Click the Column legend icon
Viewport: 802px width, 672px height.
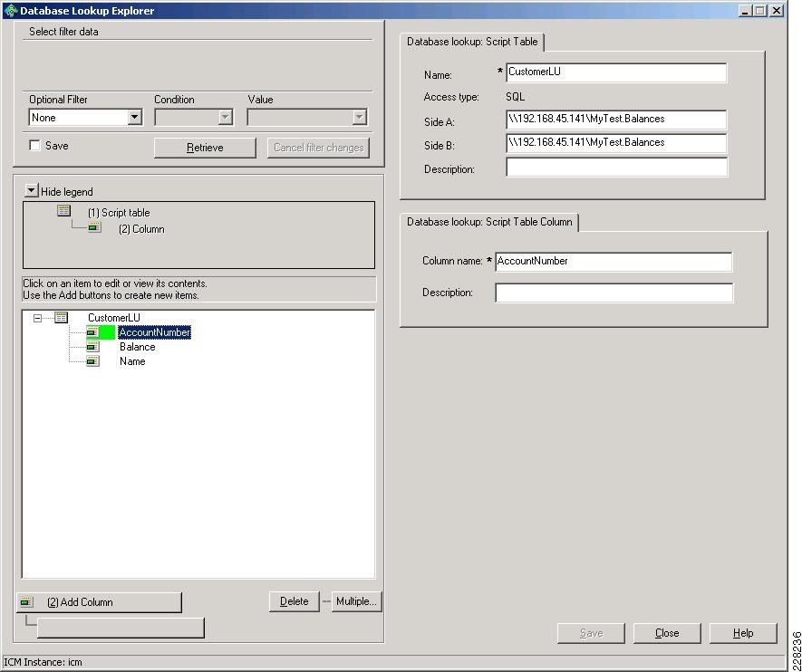(94, 227)
